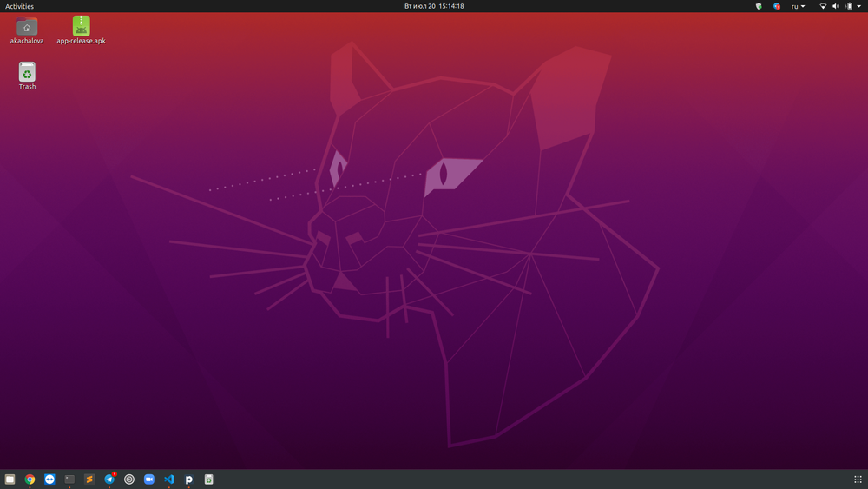The image size is (868, 489).
Task: Launch TeamViewer from the dock
Action: [49, 479]
